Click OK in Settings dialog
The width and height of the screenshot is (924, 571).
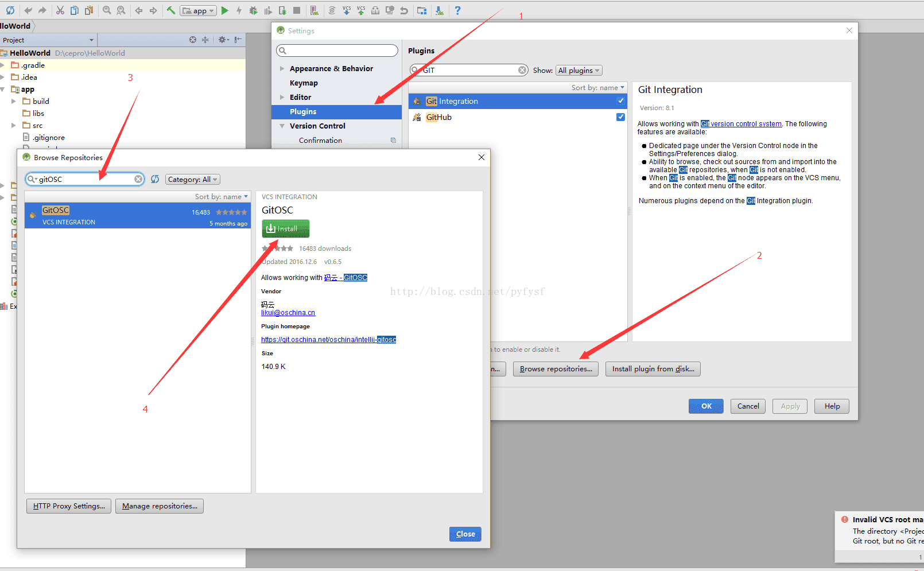tap(706, 406)
